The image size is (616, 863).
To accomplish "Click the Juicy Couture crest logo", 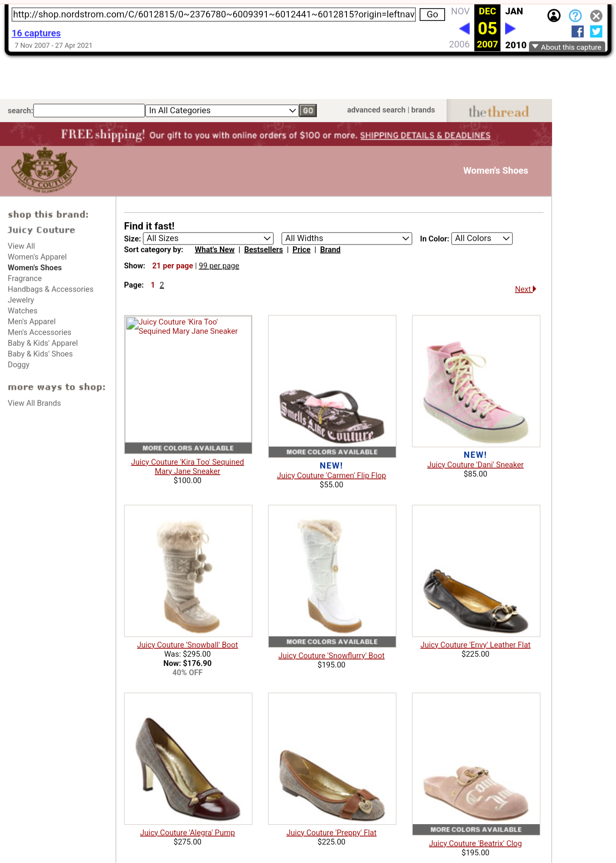I will (44, 170).
